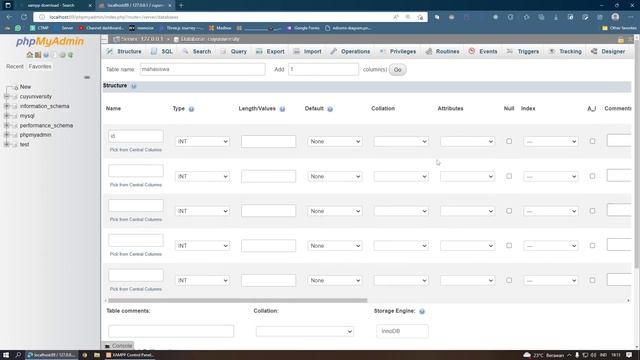Open the Privileges tab
This screenshot has width=640, height=360.
pyautogui.click(x=398, y=51)
